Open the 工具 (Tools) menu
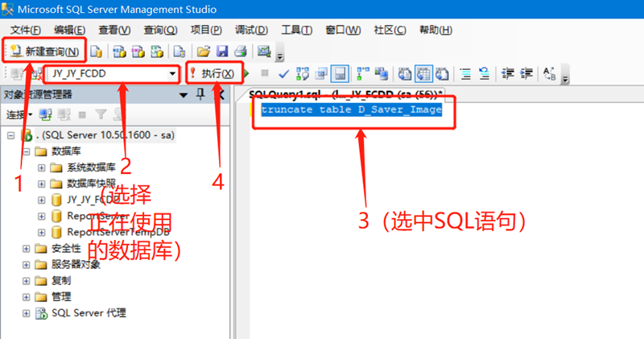The image size is (644, 339). (x=295, y=30)
